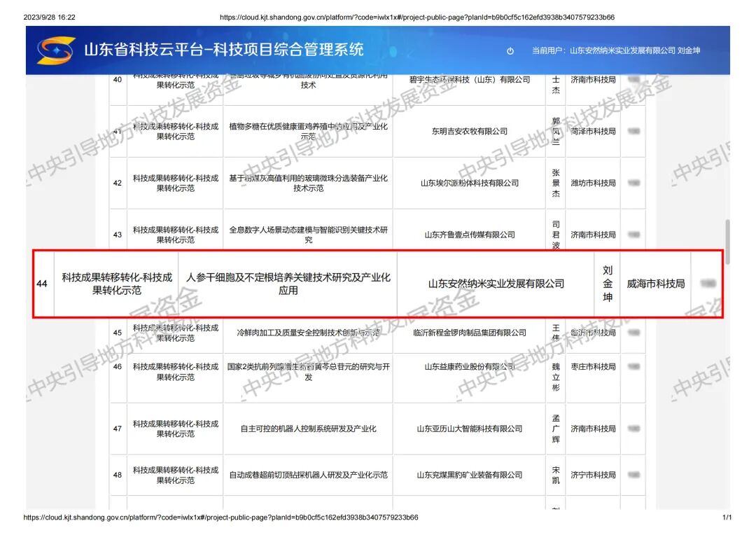The width and height of the screenshot is (756, 535).
Task: Select company 山东埃尔派粉体科技有限公司
Action: (470, 183)
